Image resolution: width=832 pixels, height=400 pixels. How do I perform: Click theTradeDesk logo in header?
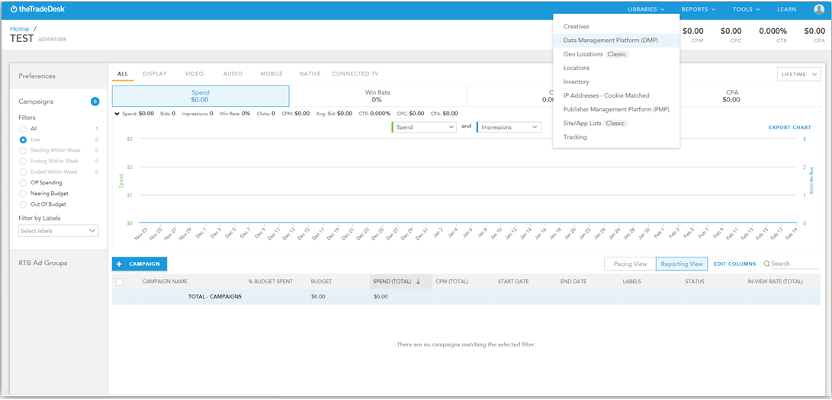pyautogui.click(x=38, y=9)
